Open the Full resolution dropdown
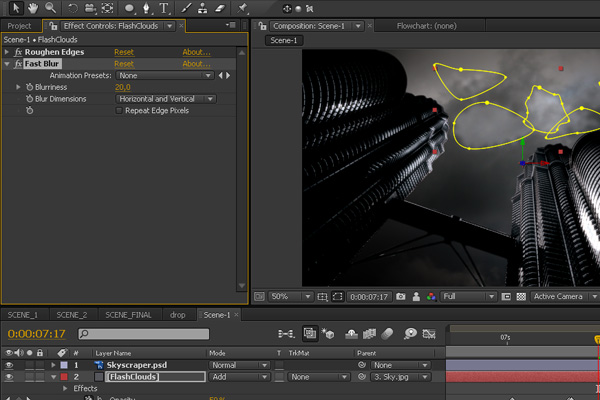The image size is (600, 400). click(468, 297)
